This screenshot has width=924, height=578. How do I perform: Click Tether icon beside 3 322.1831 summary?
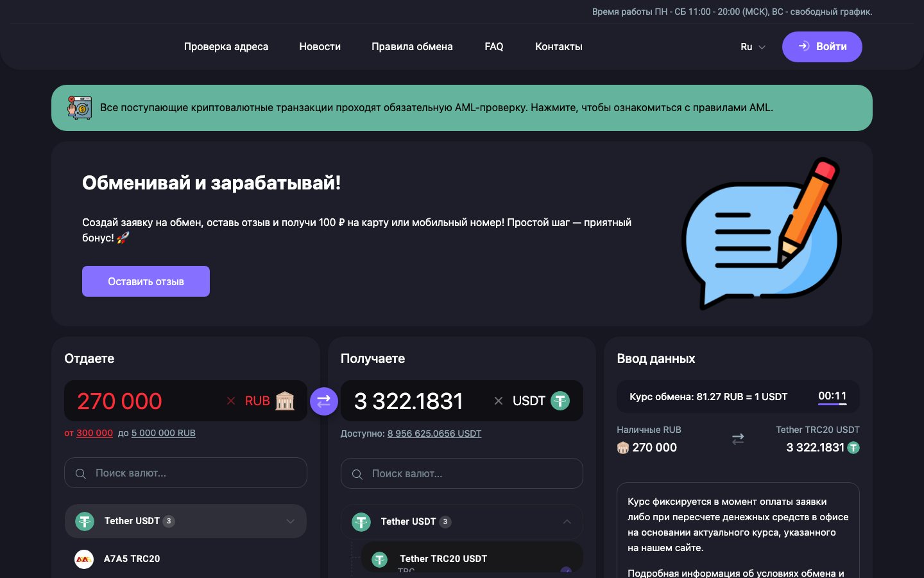[853, 448]
